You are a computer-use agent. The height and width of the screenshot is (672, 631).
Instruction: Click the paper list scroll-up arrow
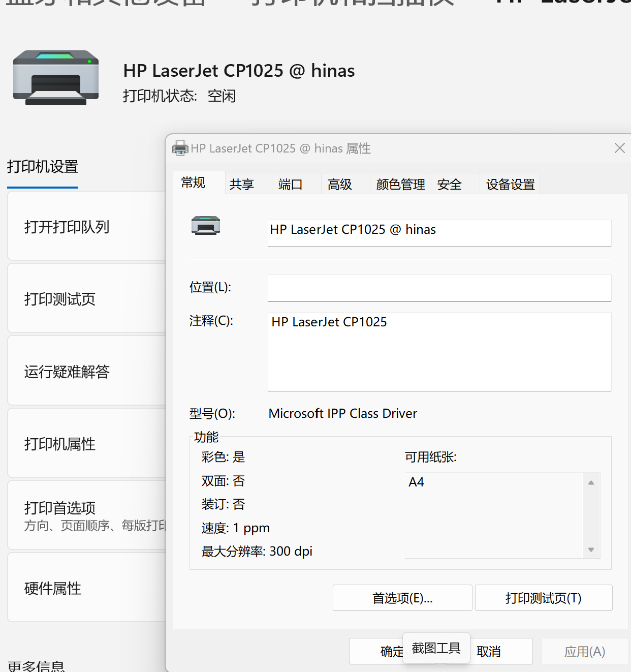click(x=591, y=482)
